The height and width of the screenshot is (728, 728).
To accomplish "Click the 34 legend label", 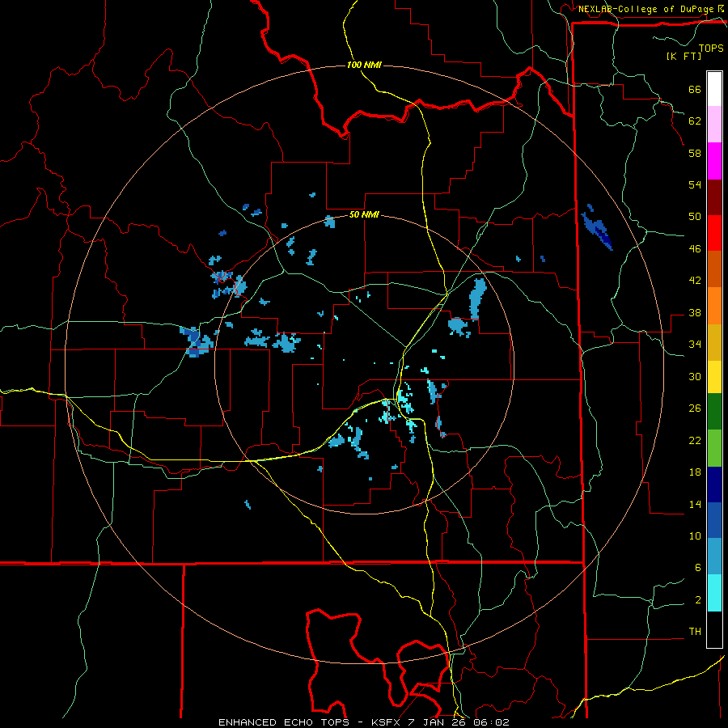I will point(695,344).
